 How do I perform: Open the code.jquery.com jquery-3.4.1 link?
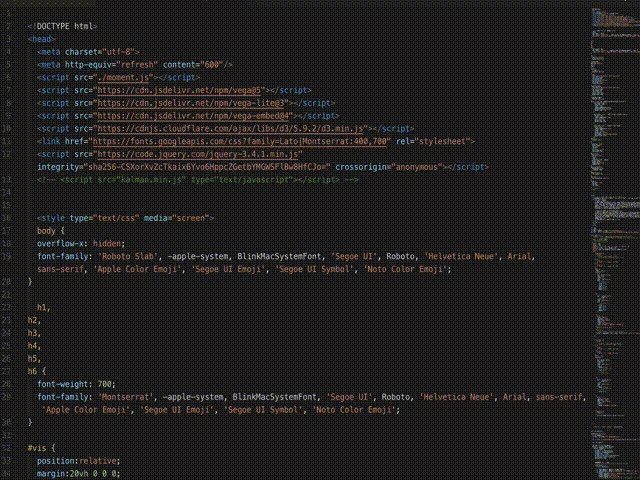tap(198, 154)
